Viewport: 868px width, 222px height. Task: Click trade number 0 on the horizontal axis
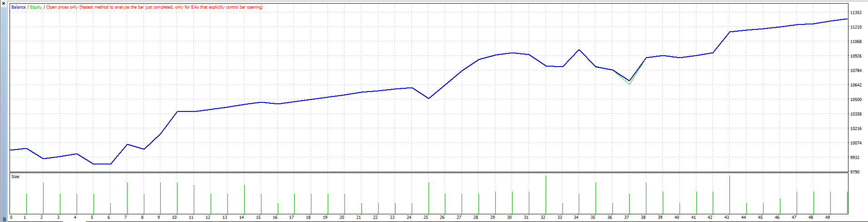(x=11, y=217)
